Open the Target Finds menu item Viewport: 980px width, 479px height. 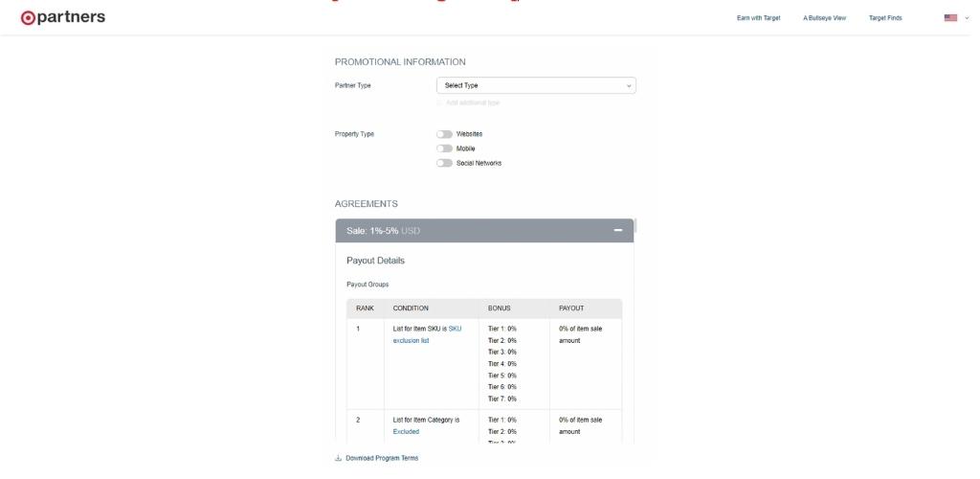point(884,18)
